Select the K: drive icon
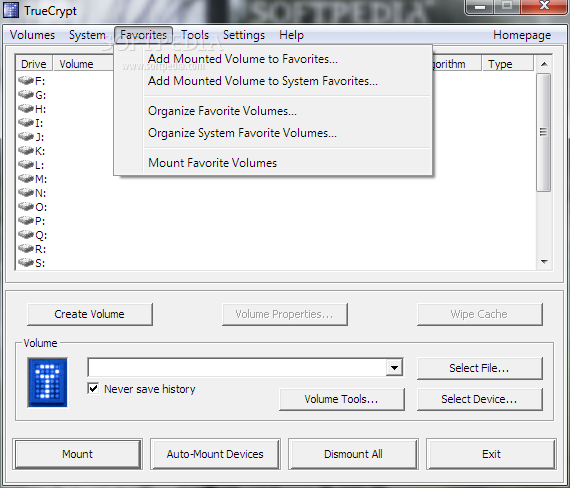 pyautogui.click(x=26, y=150)
